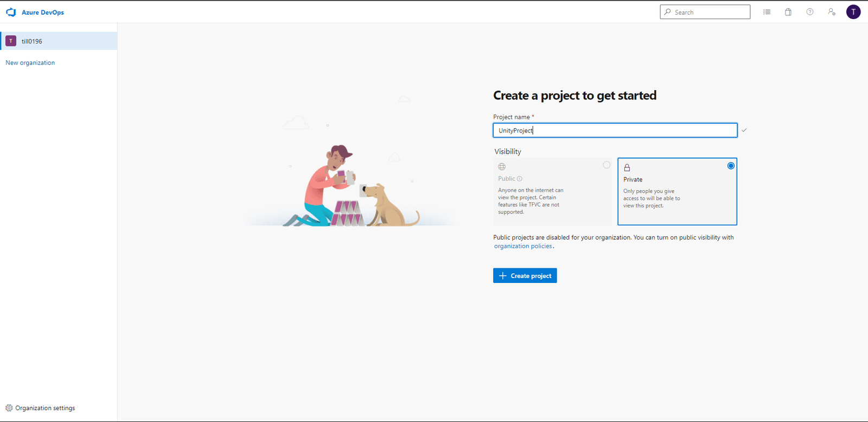Click the magnifier icon in Search box
Viewport: 868px width, 422px height.
pos(668,12)
